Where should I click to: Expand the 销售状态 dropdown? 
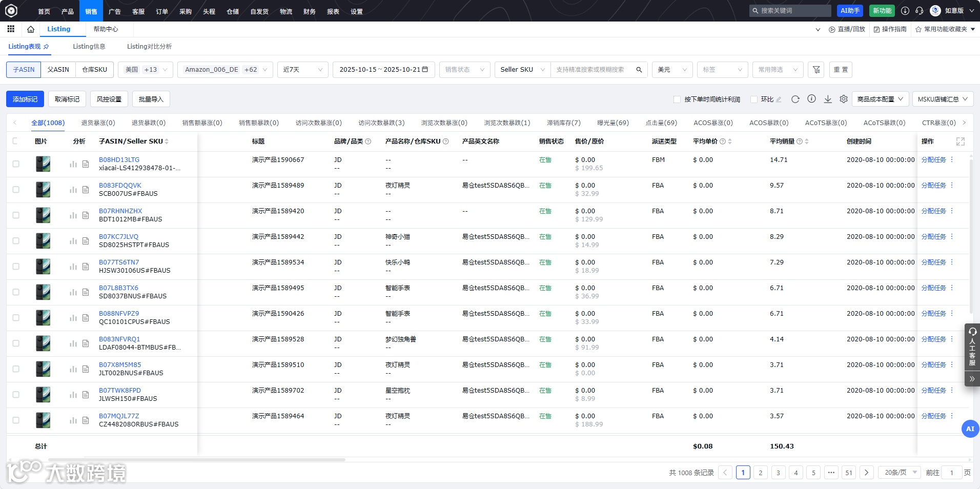[x=465, y=70]
